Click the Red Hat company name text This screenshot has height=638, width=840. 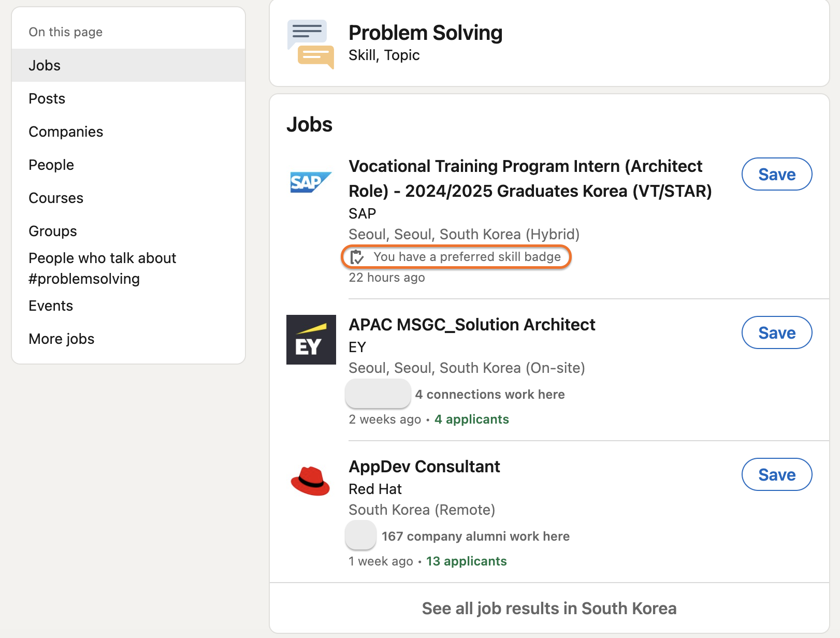click(x=375, y=489)
